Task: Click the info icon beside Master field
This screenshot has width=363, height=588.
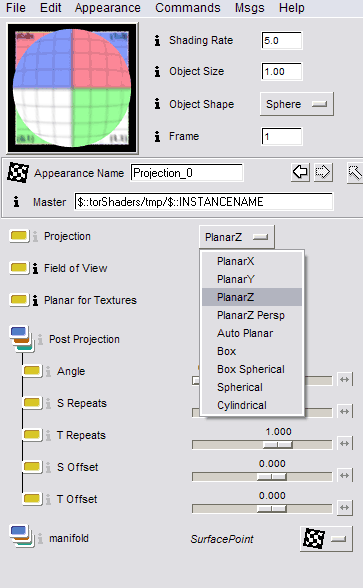Action: [16, 202]
